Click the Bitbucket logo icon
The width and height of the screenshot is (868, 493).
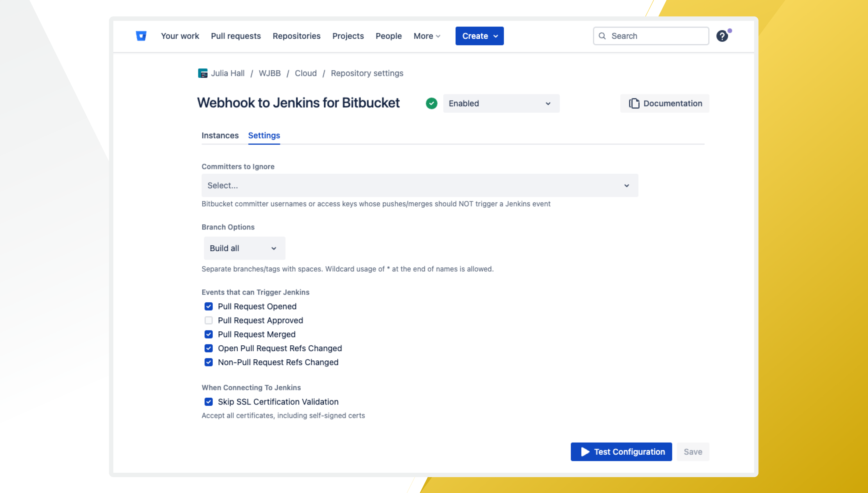(141, 36)
